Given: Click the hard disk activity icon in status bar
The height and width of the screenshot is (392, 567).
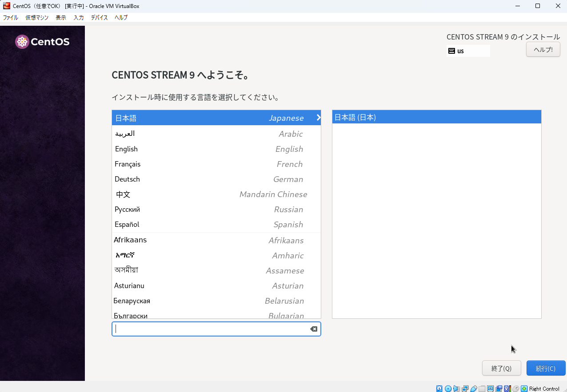Looking at the screenshot, I should tap(439, 388).
